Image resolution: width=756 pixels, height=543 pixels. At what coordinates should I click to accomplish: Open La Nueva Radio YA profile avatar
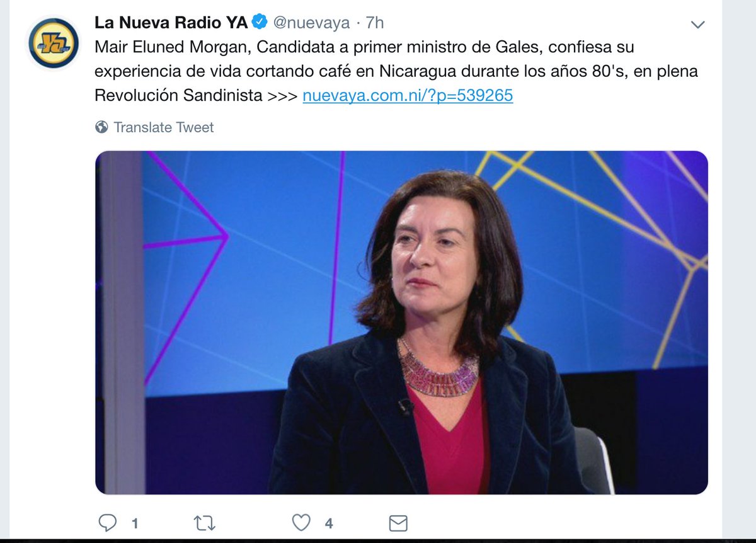(53, 43)
